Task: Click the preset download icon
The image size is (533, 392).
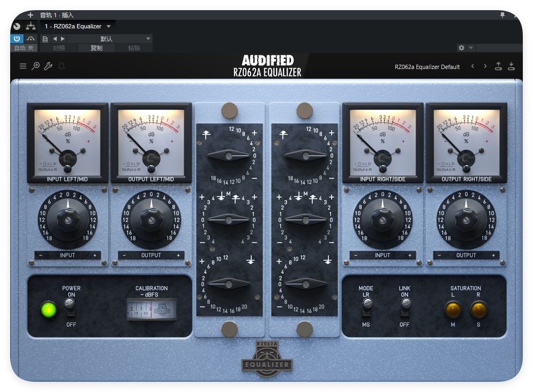Action: [x=511, y=66]
